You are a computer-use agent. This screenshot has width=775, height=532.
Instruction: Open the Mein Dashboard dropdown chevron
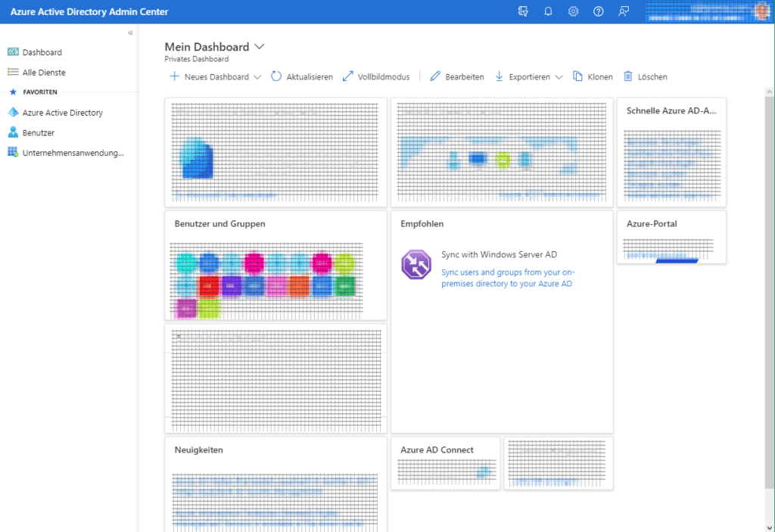click(260, 46)
